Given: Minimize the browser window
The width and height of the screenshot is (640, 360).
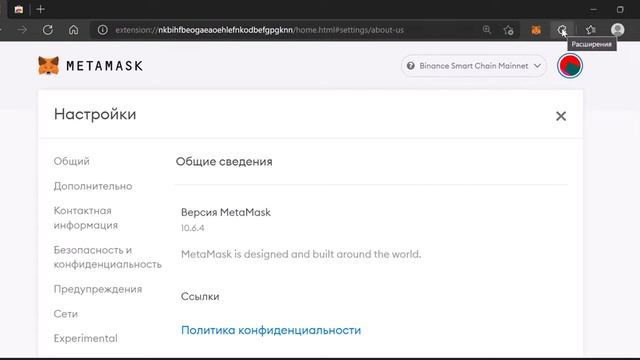Looking at the screenshot, I should pyautogui.click(x=593, y=9).
